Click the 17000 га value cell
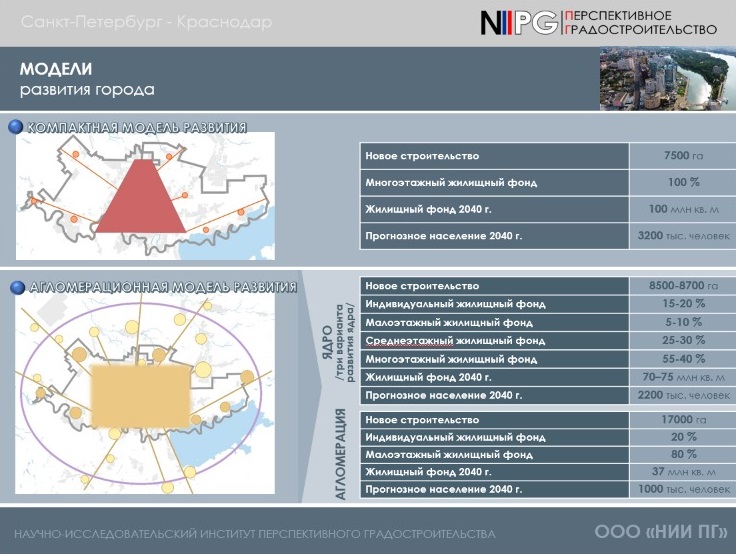 point(683,419)
